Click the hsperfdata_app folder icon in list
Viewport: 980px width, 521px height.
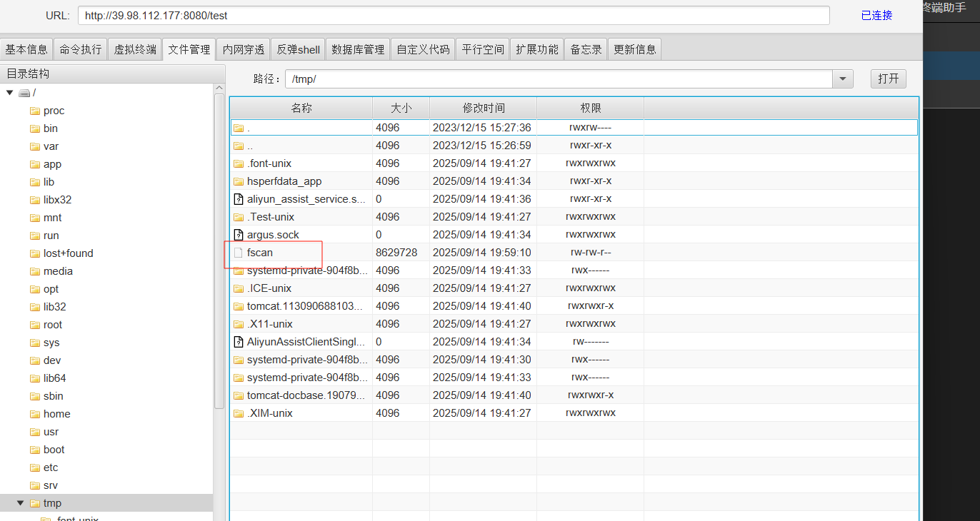239,181
